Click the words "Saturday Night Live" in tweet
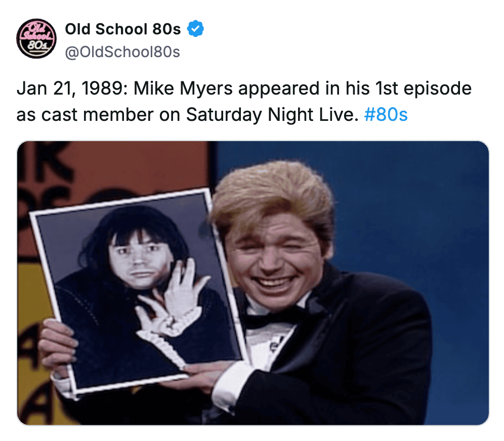The image size is (504, 441). 272,114
